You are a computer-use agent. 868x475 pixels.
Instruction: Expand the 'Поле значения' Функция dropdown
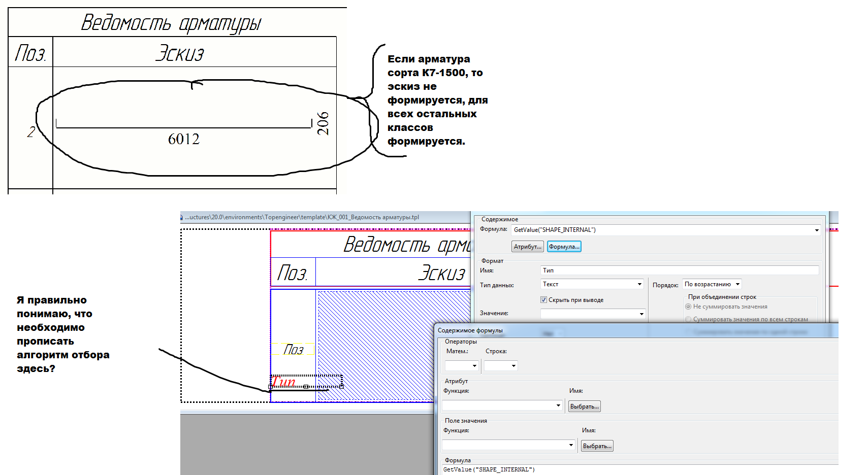(571, 445)
